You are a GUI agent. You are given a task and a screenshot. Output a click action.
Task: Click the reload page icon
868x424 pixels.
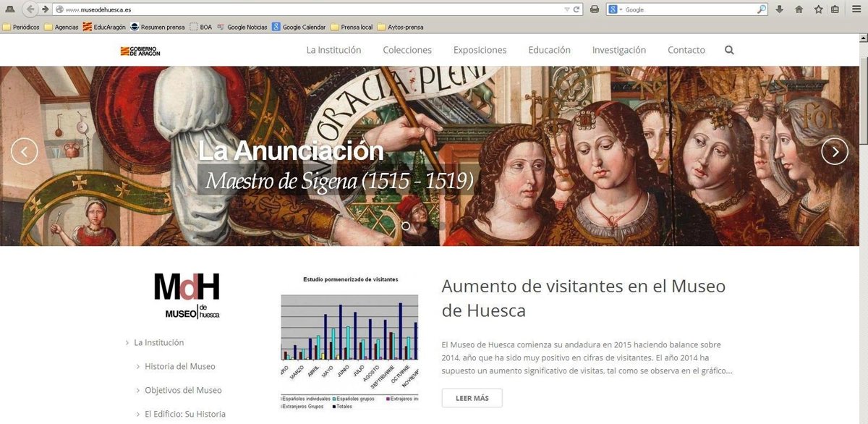click(576, 9)
